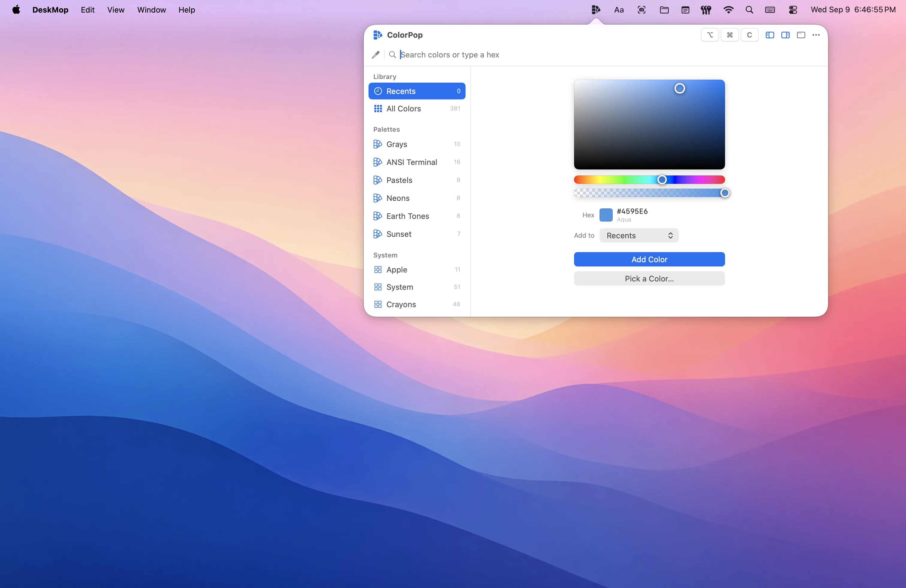Open the Help menu
Viewport: 906px width, 588px height.
(x=187, y=10)
